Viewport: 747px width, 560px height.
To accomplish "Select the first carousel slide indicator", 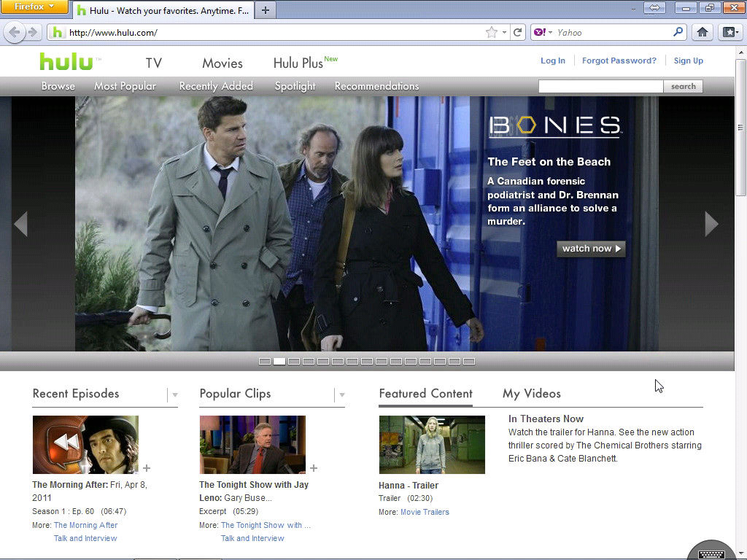I will [x=264, y=362].
